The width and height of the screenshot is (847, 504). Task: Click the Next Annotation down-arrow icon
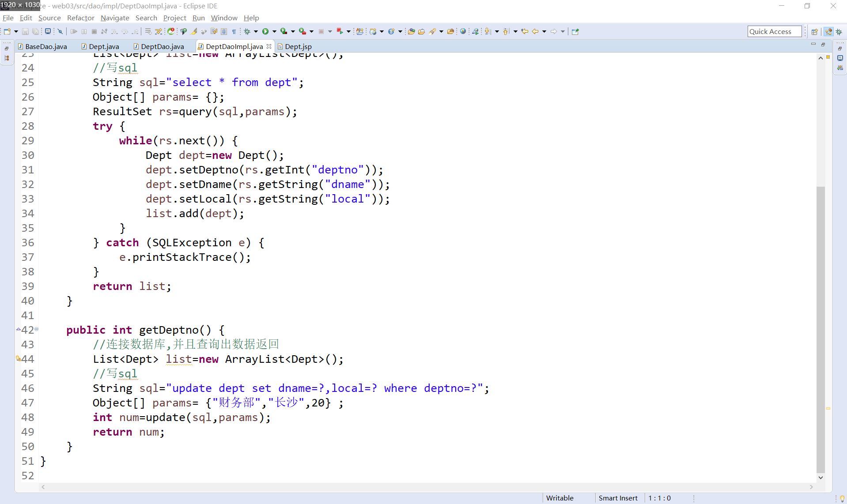(x=488, y=31)
